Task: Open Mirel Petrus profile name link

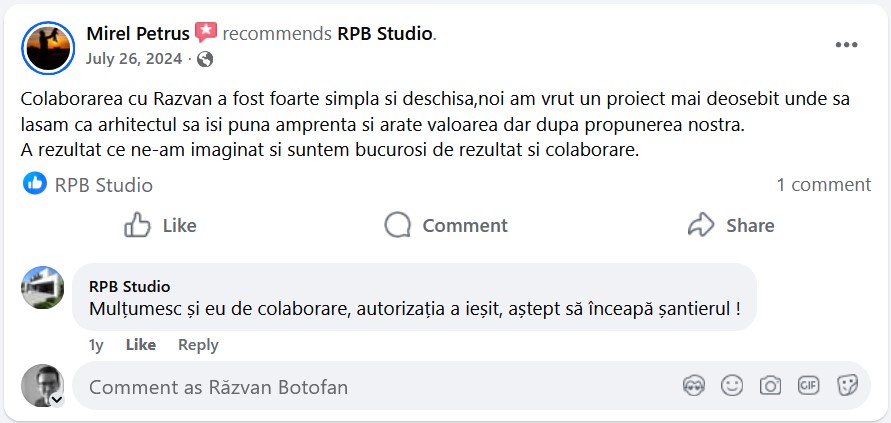Action: pos(138,34)
